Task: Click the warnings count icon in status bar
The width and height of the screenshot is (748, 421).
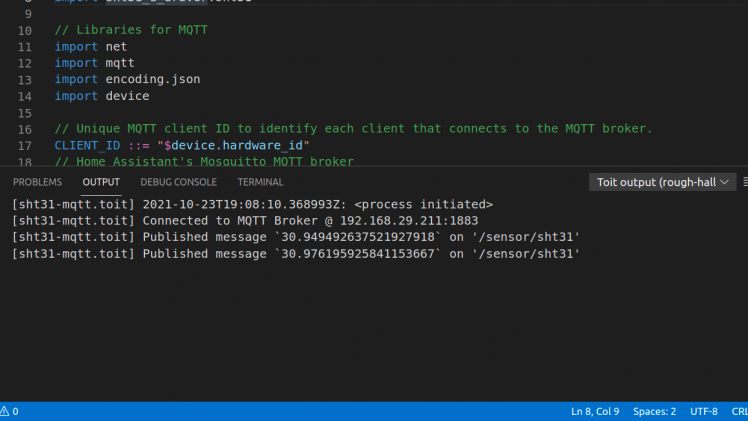Action: point(10,411)
